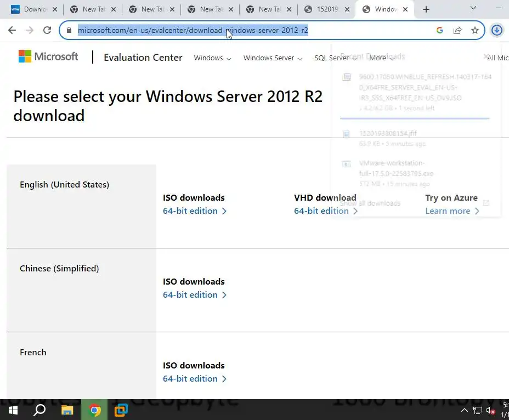Open the muted volume tray icon
This screenshot has height=420, width=509.
pos(490,411)
